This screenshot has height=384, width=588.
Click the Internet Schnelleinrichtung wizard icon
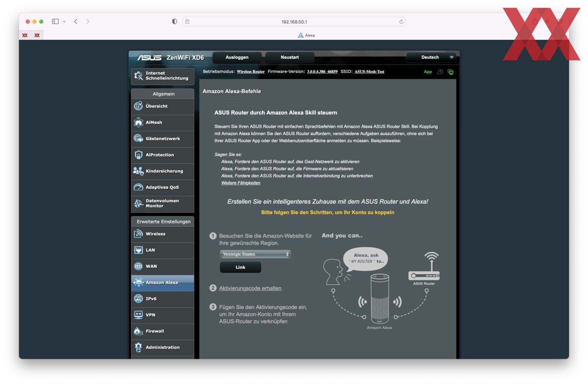[138, 76]
